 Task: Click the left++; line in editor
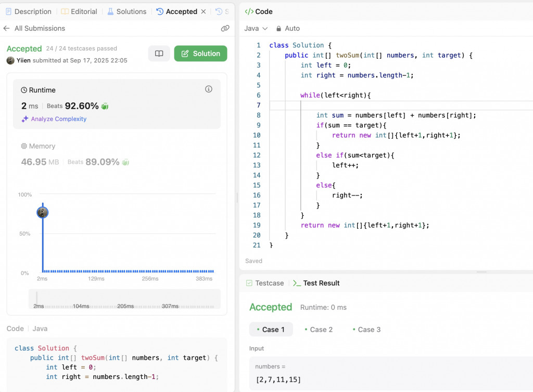click(345, 165)
